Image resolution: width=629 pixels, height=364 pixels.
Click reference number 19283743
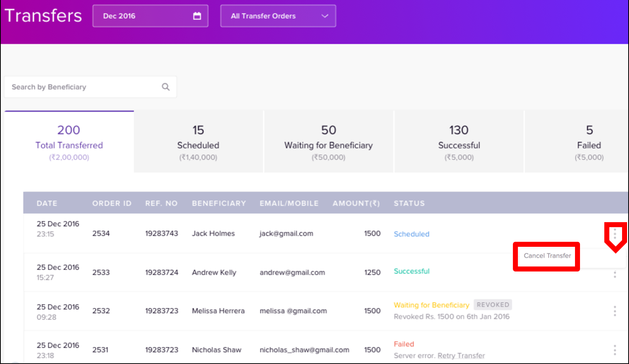click(x=162, y=233)
